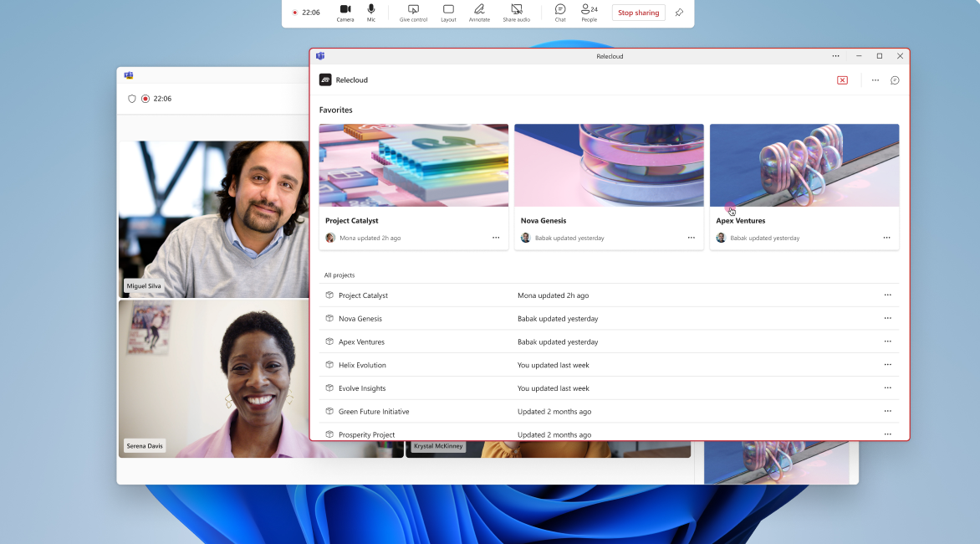Open the Project Catalyst favorite card thumbnail
Screen dimensions: 980x544
click(414, 165)
